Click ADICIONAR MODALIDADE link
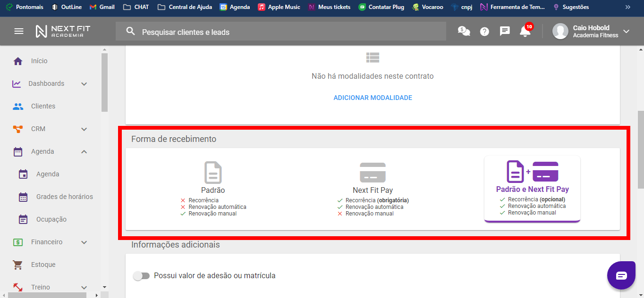The image size is (644, 298). [373, 98]
